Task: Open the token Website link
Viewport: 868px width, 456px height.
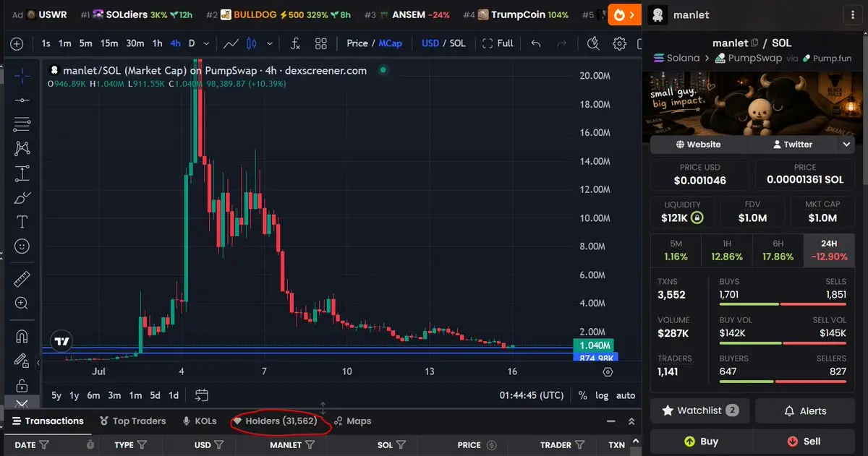Action: (698, 145)
